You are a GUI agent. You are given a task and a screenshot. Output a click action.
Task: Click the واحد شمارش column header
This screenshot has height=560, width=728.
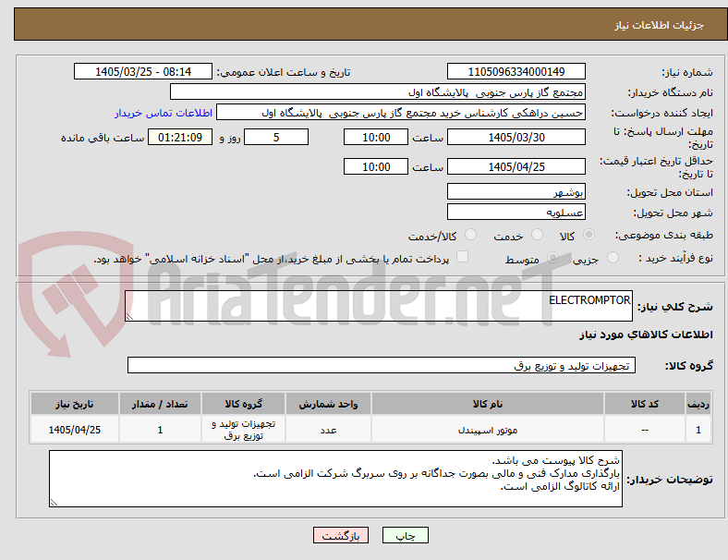tap(328, 404)
